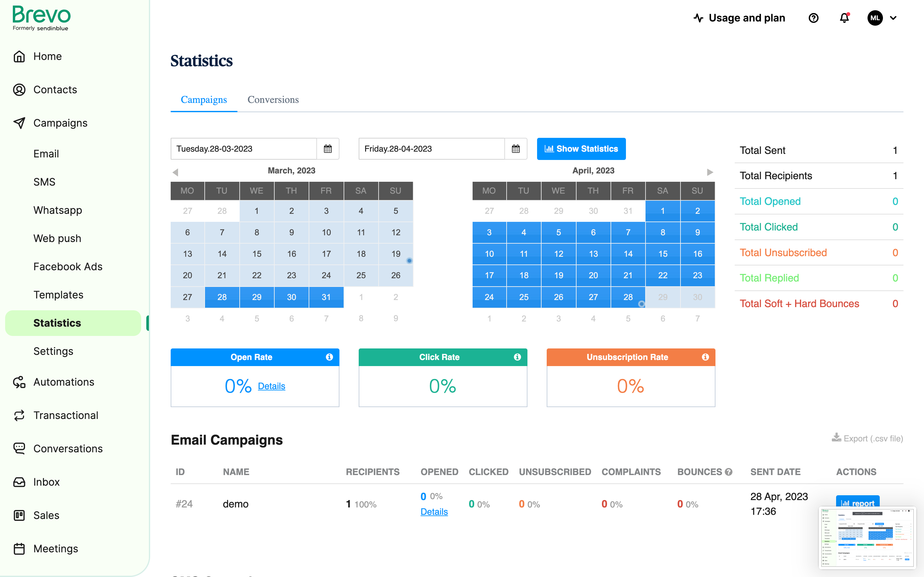Click the Show Statistics button

point(581,149)
